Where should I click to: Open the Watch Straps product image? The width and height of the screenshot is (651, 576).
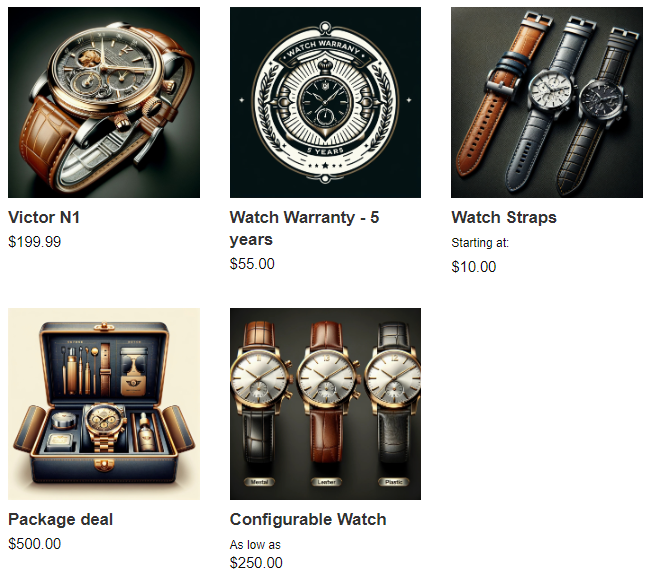coord(547,102)
